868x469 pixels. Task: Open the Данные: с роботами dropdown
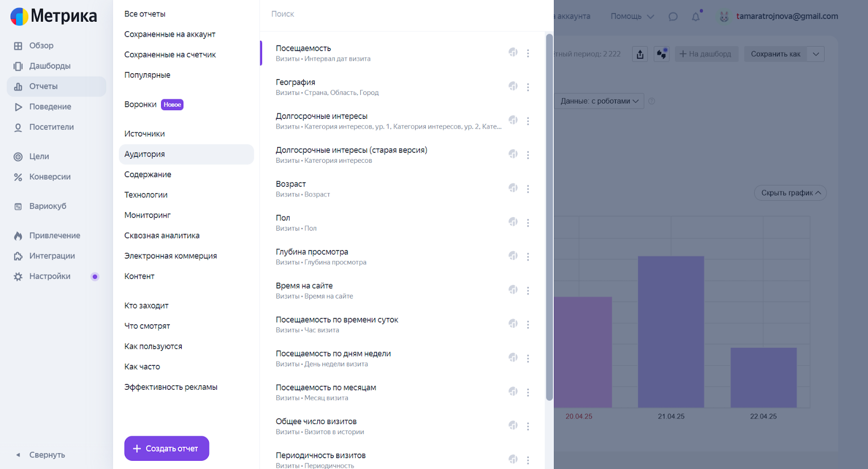(599, 101)
